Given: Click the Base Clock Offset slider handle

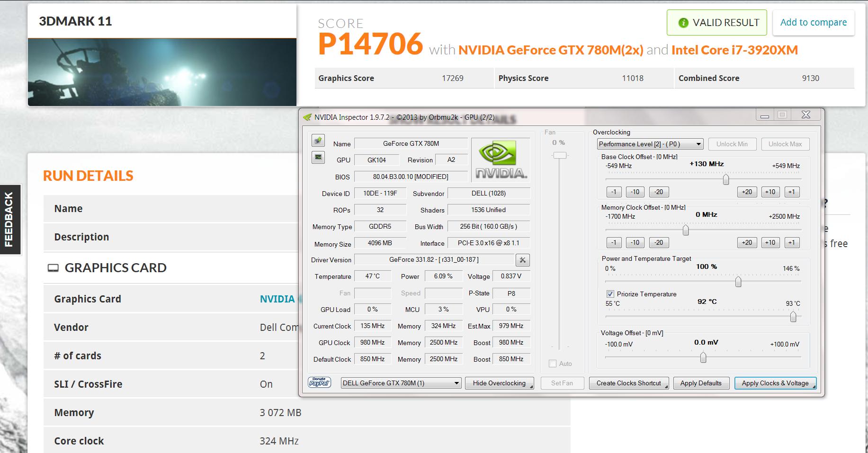Looking at the screenshot, I should click(x=725, y=179).
